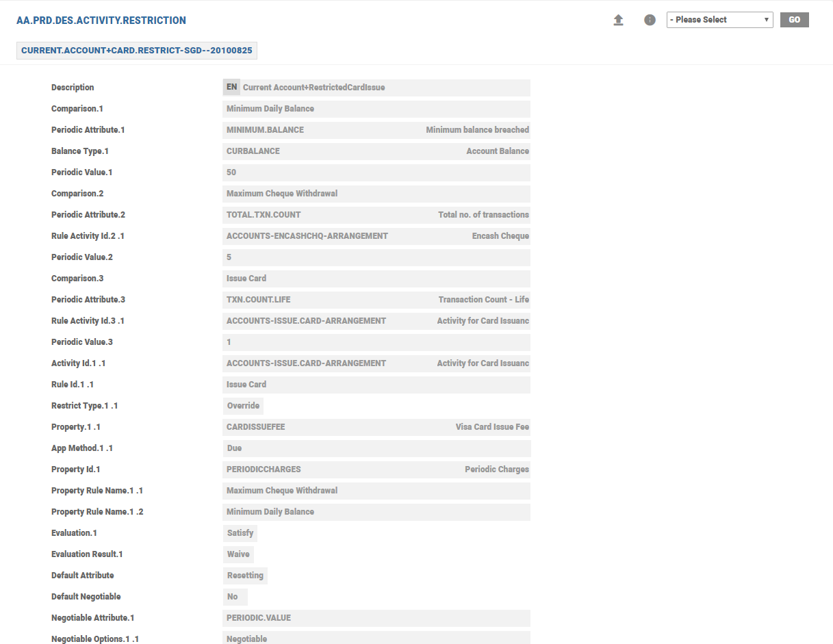Click the PERIODICCHARGES property id field
This screenshot has height=644, width=833.
coord(376,469)
